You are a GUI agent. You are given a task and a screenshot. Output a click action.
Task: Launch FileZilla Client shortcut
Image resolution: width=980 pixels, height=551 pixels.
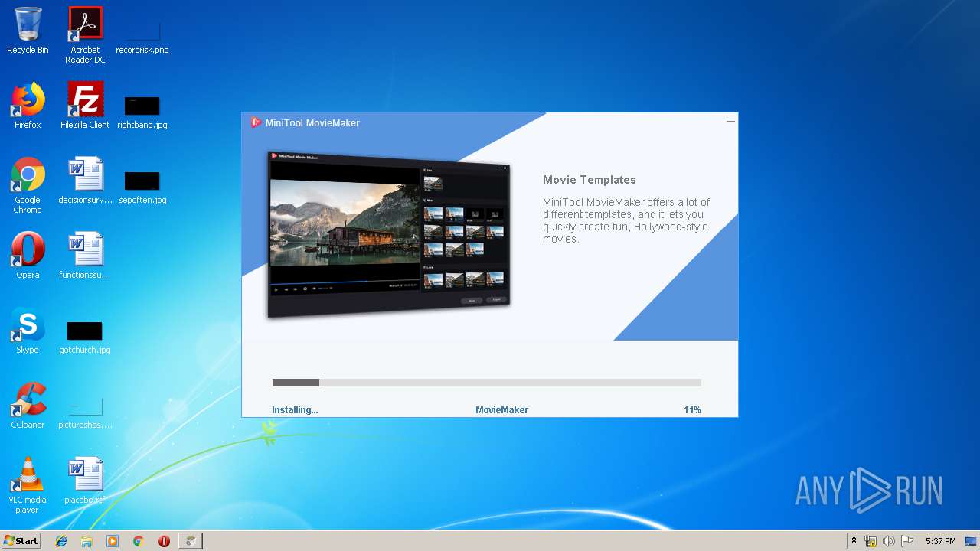(x=85, y=106)
